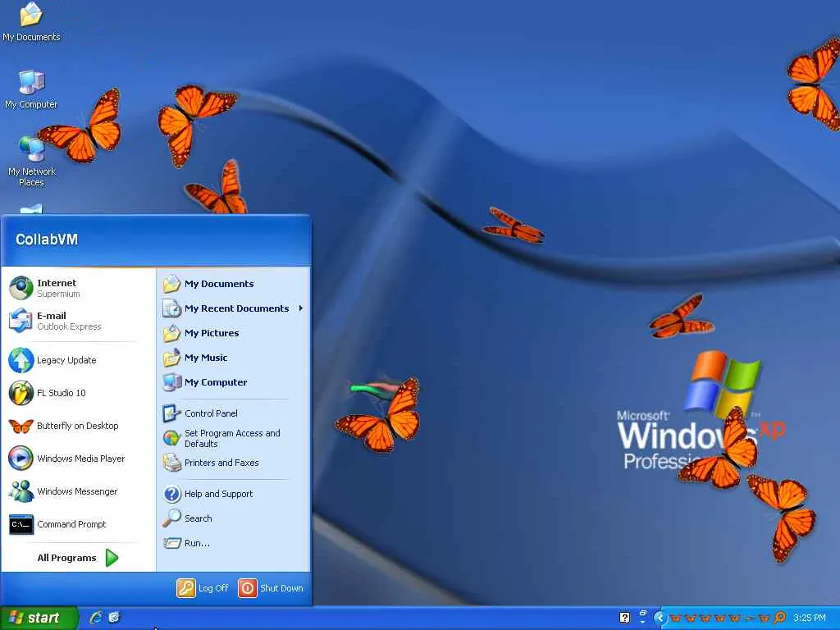The image size is (840, 630).
Task: Open Printers and Faxes
Action: [x=234, y=463]
